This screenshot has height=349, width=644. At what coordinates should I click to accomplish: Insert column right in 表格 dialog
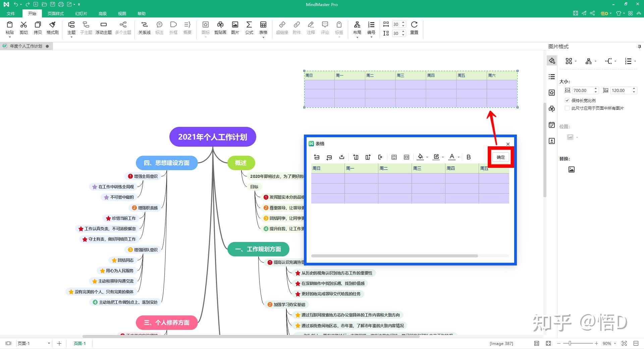pos(368,157)
